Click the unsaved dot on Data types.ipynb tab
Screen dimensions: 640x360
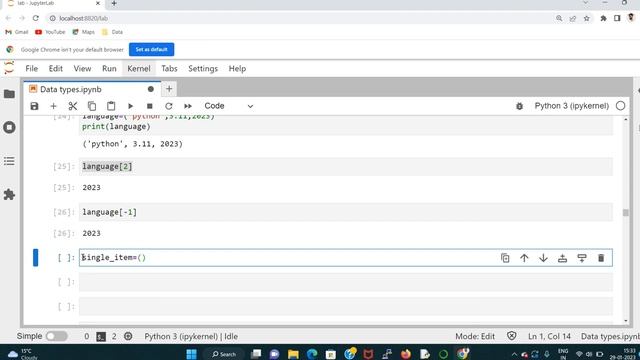[151, 89]
